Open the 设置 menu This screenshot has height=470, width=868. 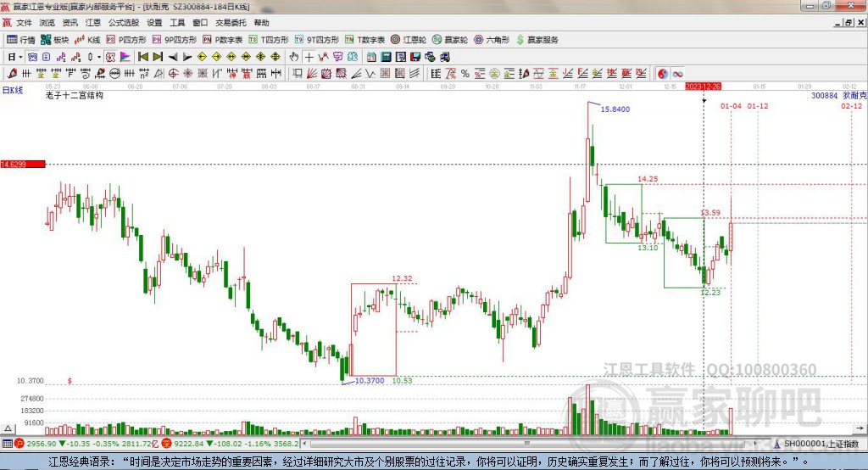(154, 23)
